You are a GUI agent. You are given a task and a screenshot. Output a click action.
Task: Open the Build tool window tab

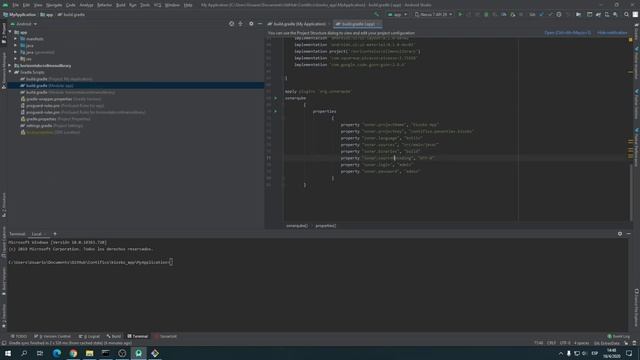point(114,336)
